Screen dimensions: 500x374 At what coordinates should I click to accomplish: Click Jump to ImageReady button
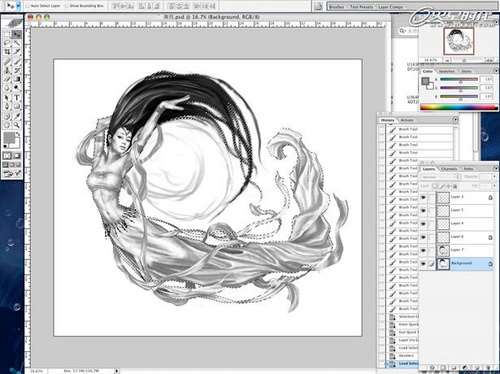[x=12, y=173]
